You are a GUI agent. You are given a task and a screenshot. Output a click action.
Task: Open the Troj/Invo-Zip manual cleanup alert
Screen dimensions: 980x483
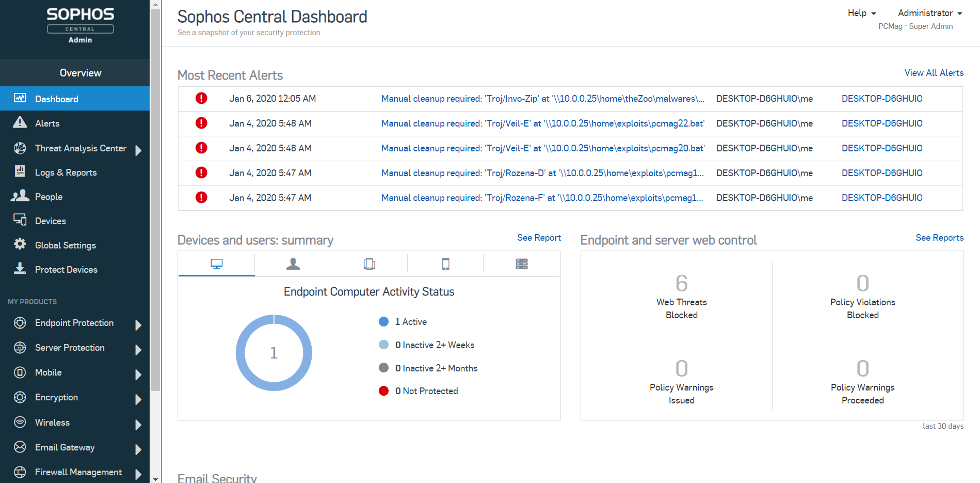(x=543, y=99)
